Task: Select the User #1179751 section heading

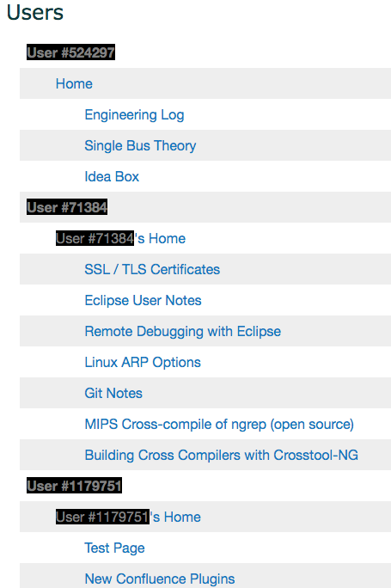Action: [74, 486]
